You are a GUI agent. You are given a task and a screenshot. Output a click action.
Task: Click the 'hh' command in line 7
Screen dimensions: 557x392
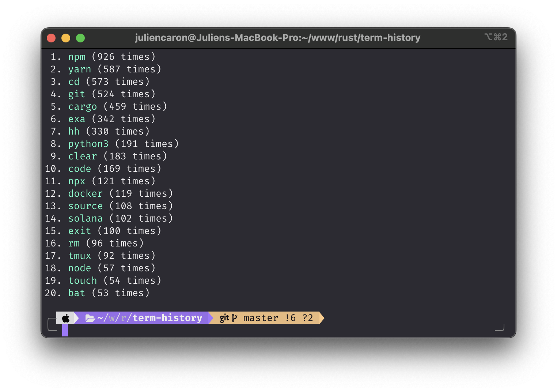(74, 131)
